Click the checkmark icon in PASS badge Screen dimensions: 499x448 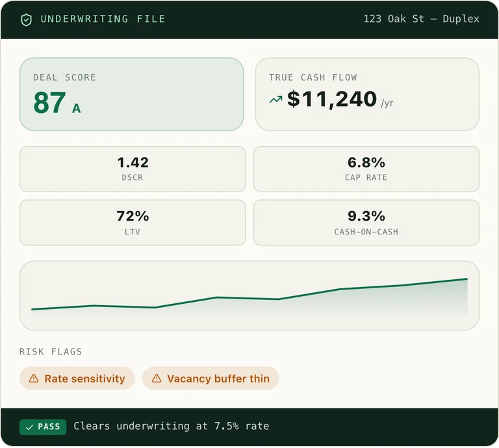[x=29, y=427]
